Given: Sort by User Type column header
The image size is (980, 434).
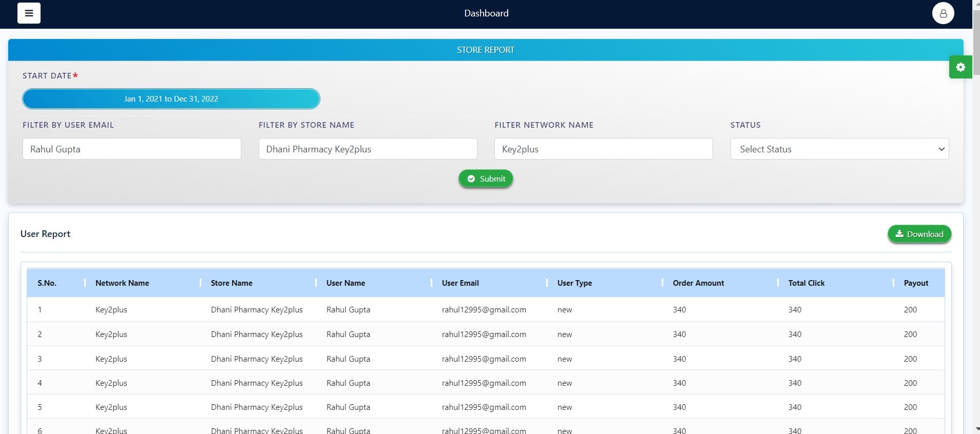Looking at the screenshot, I should click(574, 283).
